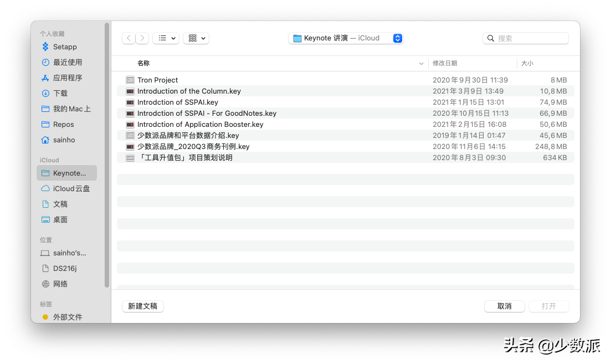Select Introduction of the Column.key file name
611x364 pixels.
click(x=189, y=91)
